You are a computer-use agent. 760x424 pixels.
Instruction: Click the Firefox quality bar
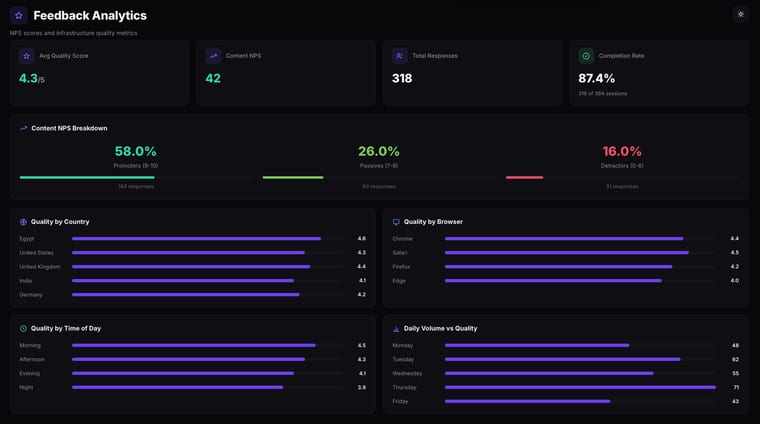click(558, 267)
